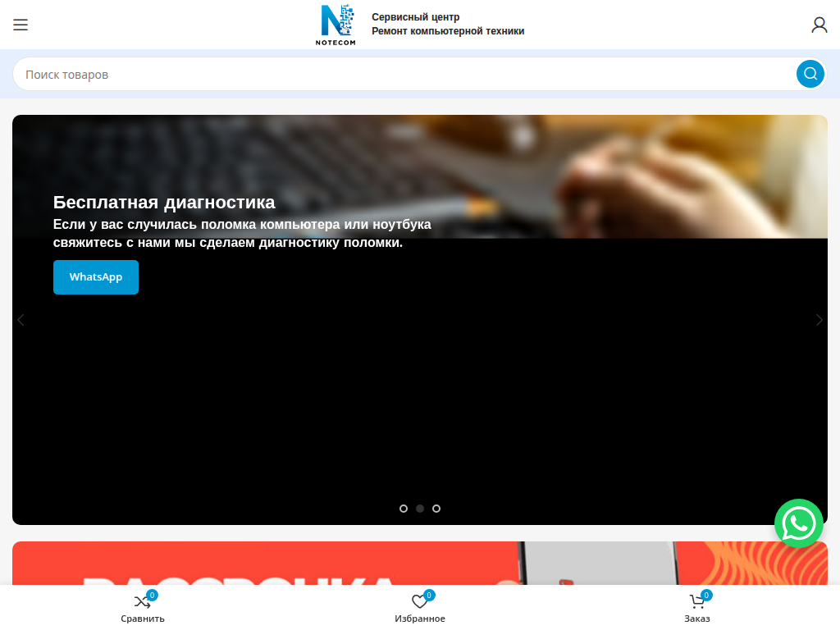
Task: Show previous banner slide with left arrow
Action: pos(21,320)
